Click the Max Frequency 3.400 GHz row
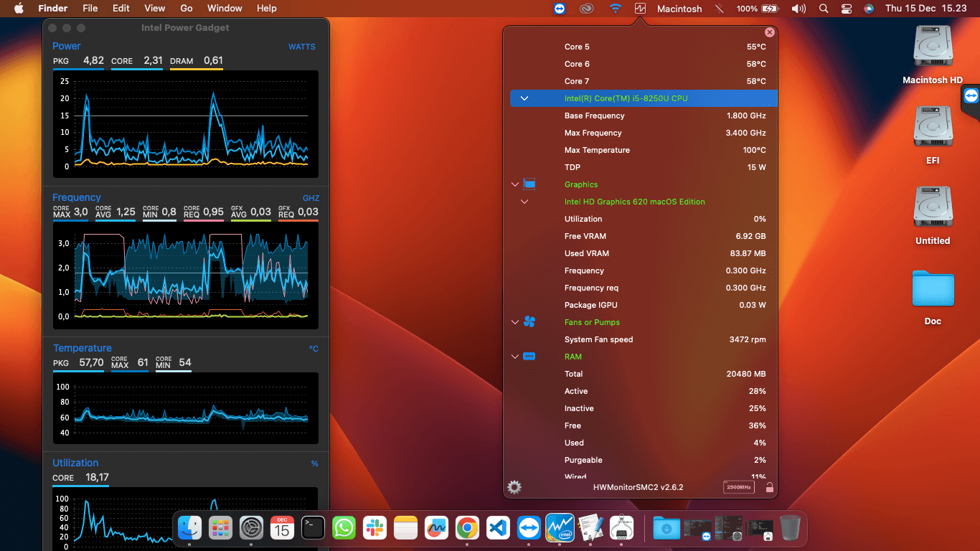Image resolution: width=980 pixels, height=551 pixels. tap(640, 133)
